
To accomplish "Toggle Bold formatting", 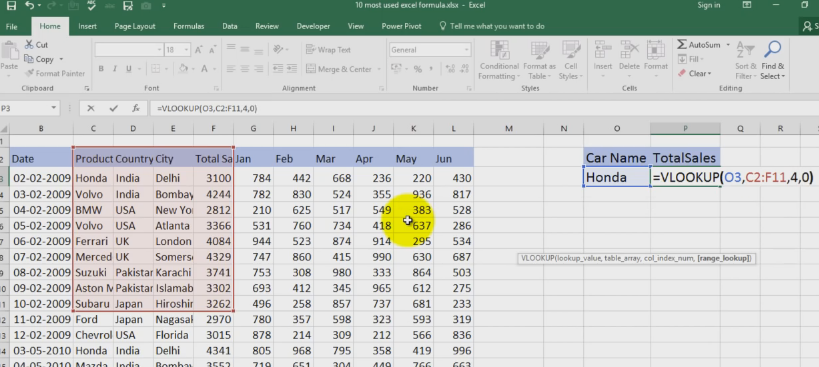I will [x=101, y=69].
